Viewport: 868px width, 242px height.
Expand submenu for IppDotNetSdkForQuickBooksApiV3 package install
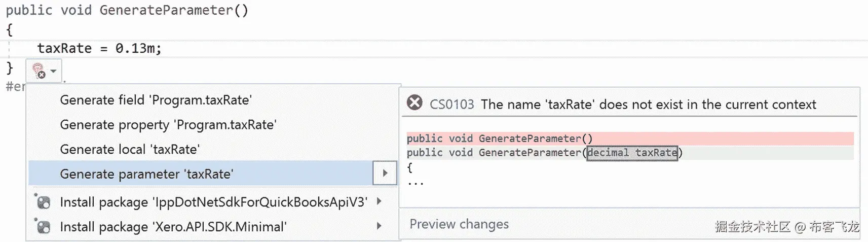pos(379,201)
